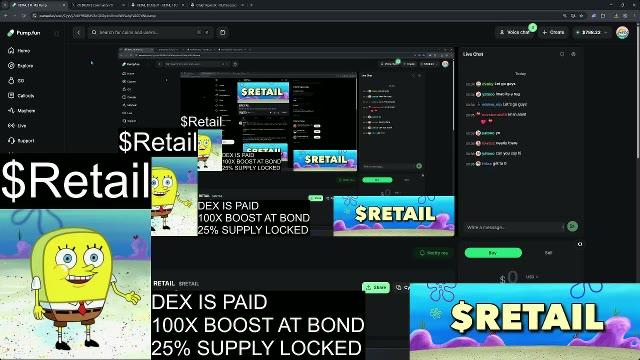The height and width of the screenshot is (360, 640).
Task: Close the first browser tab
Action: pos(64,5)
